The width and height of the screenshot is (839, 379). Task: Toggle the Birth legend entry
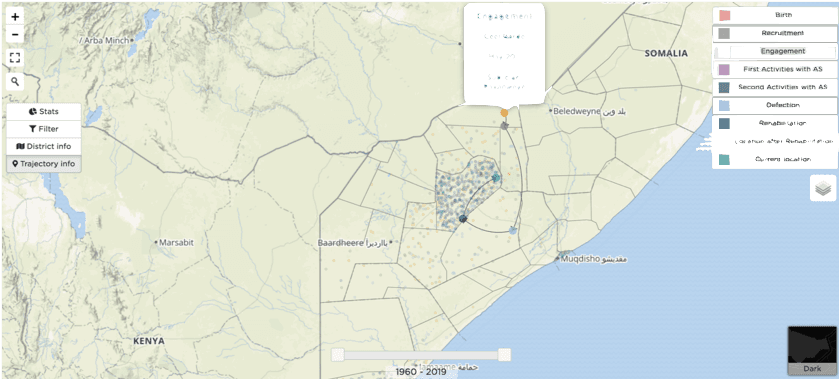click(x=774, y=16)
